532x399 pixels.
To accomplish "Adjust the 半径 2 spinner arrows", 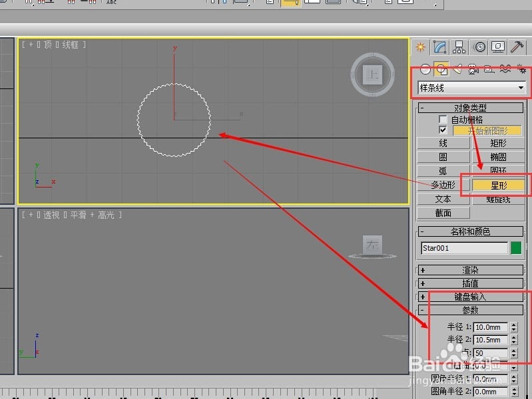I will [513, 340].
